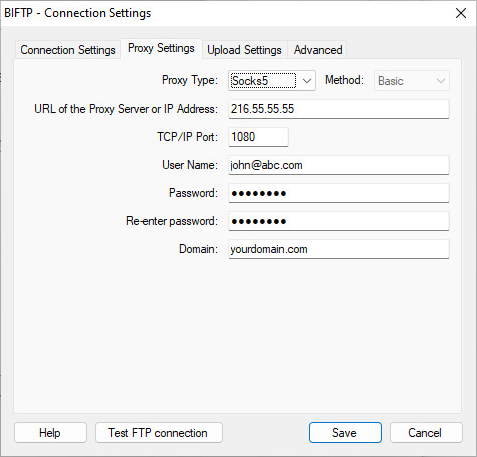Open the Advanced tab

click(x=318, y=50)
